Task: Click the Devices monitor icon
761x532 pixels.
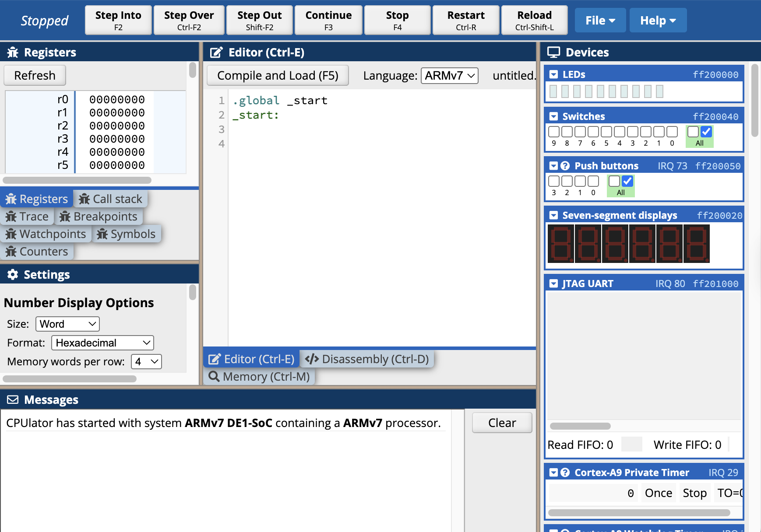Action: pos(554,52)
